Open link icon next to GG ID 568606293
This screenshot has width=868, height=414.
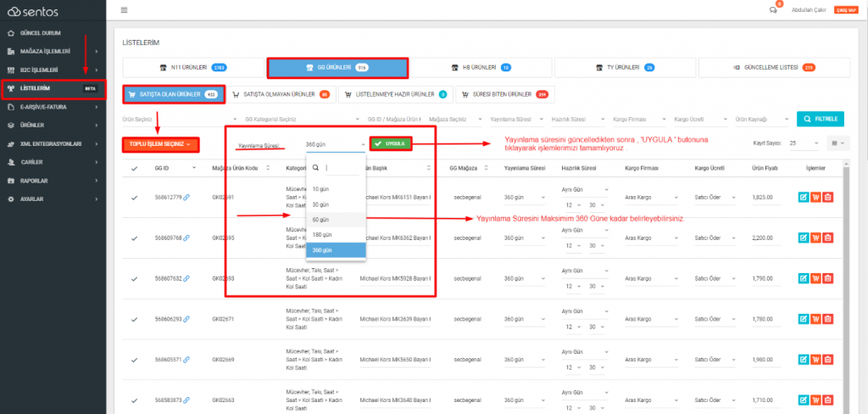(x=186, y=319)
